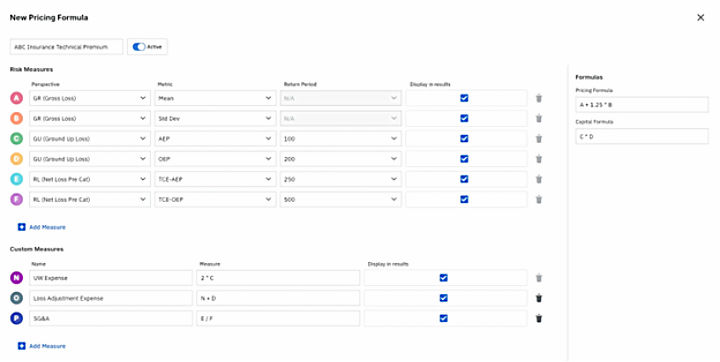720x362 pixels.
Task: Open Perspective dropdown for measure C
Action: (90, 138)
